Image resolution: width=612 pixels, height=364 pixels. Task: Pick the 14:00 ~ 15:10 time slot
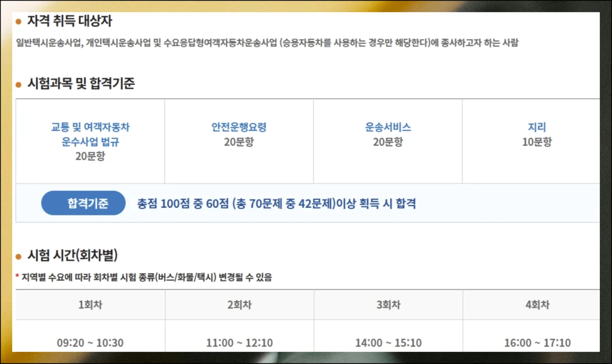(388, 343)
